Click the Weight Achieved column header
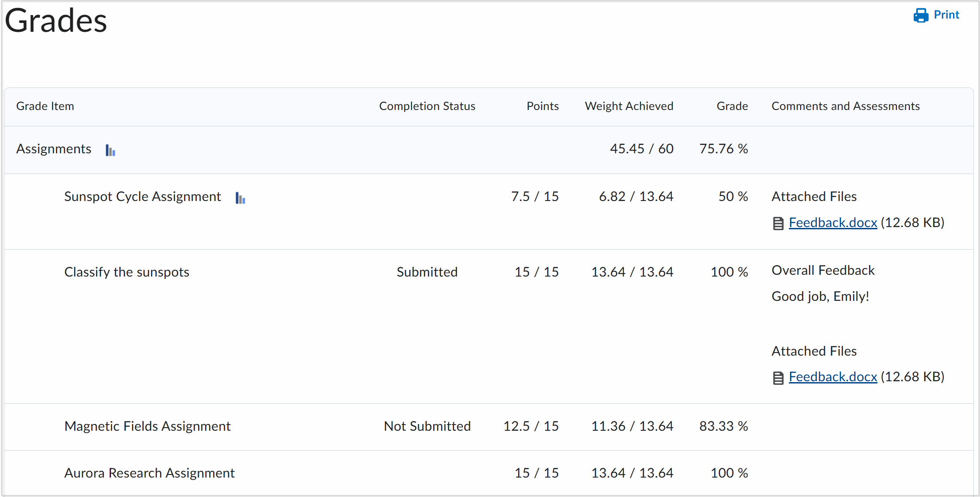This screenshot has height=497, width=980. [629, 106]
